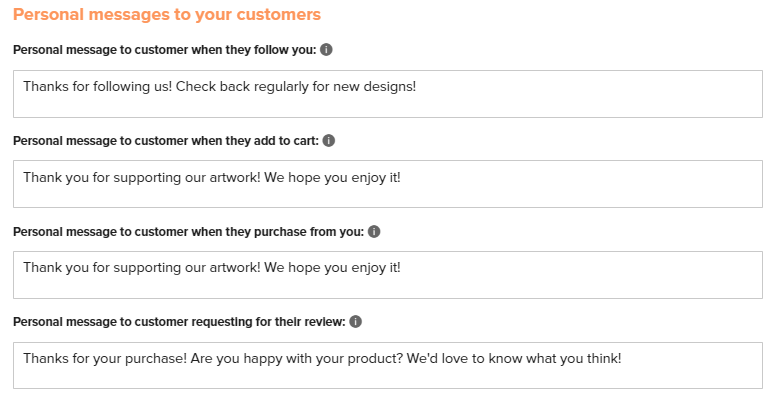Click inside the review request message field

(x=388, y=365)
